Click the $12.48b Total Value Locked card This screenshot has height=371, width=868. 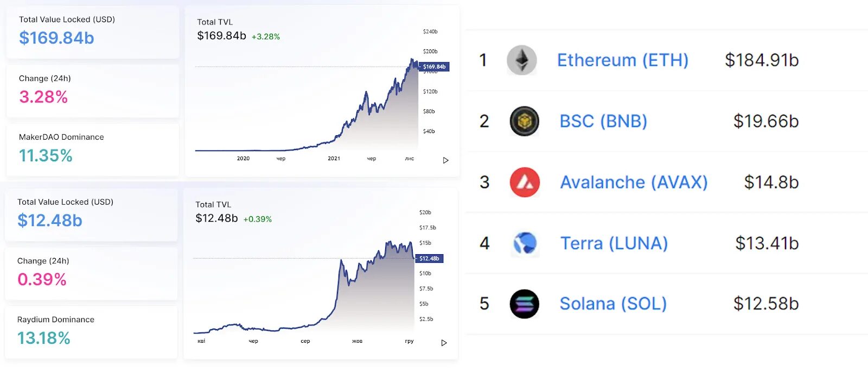(x=91, y=215)
